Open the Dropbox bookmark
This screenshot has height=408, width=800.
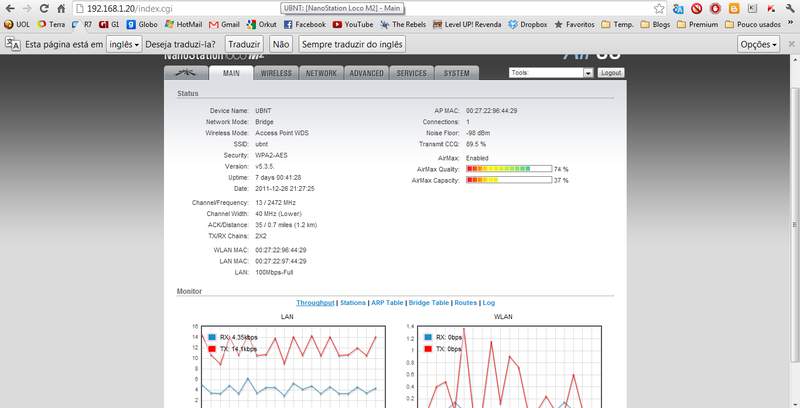(528, 24)
